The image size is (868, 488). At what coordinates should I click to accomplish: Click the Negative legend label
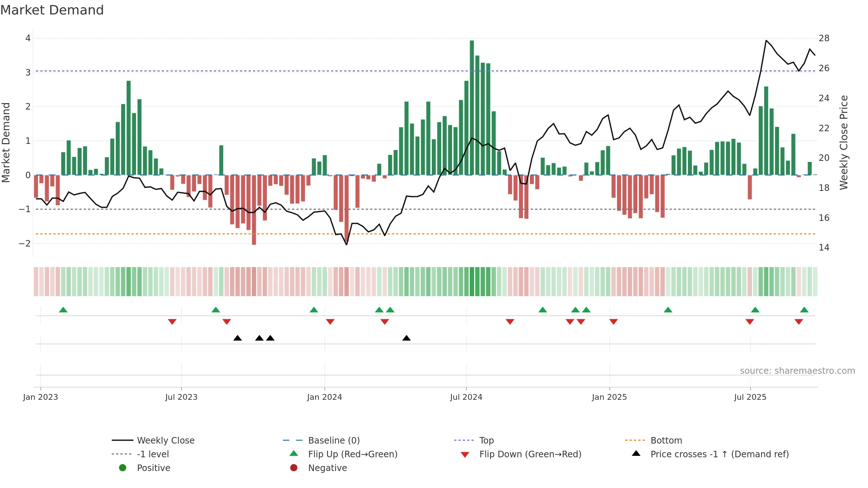click(x=327, y=468)
